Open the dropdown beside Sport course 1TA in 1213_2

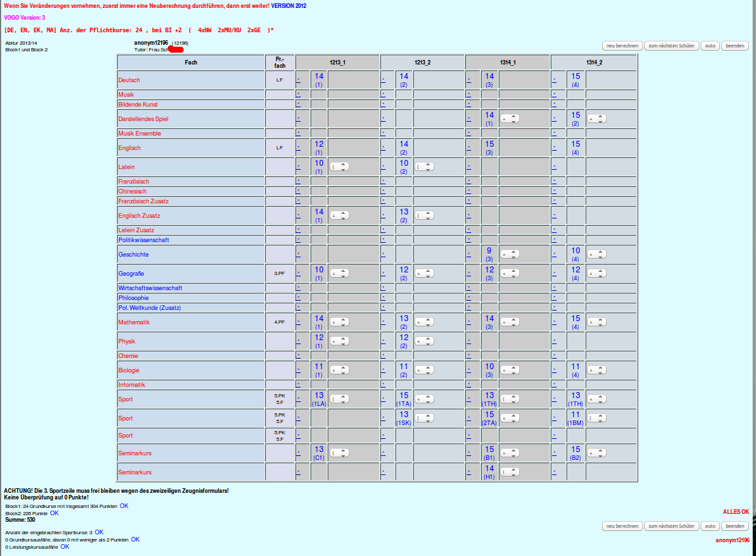424,399
